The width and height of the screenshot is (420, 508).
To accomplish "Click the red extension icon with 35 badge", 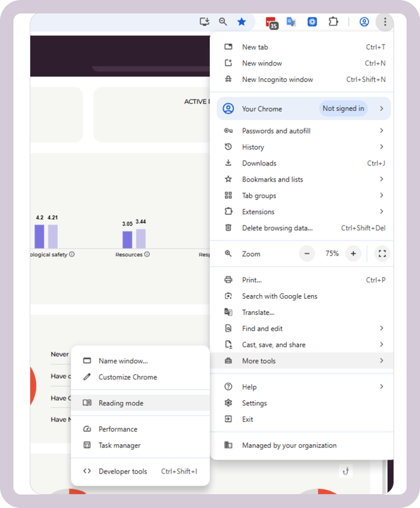I will coord(271,23).
